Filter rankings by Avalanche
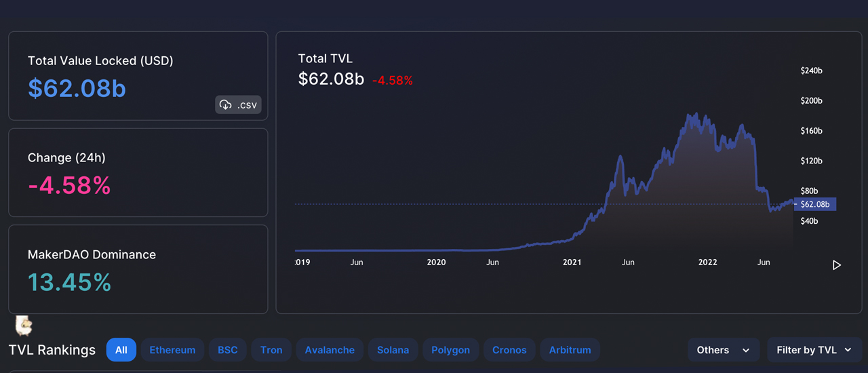The image size is (868, 373). coord(330,350)
